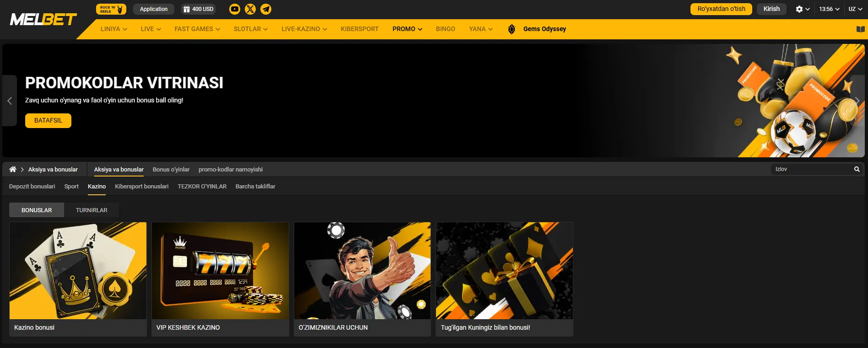868x348 pixels.
Task: Open the book icon at right of nav bar
Action: 860,29
